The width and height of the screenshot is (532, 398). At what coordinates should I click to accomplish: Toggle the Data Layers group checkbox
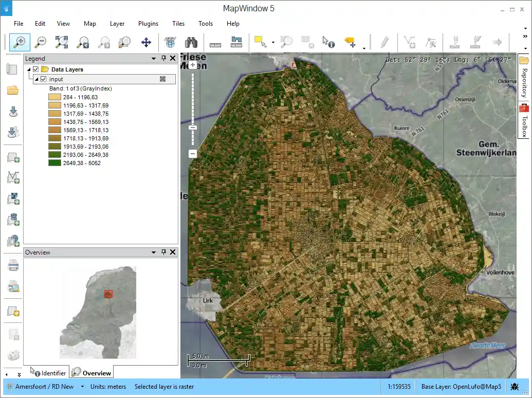click(35, 69)
